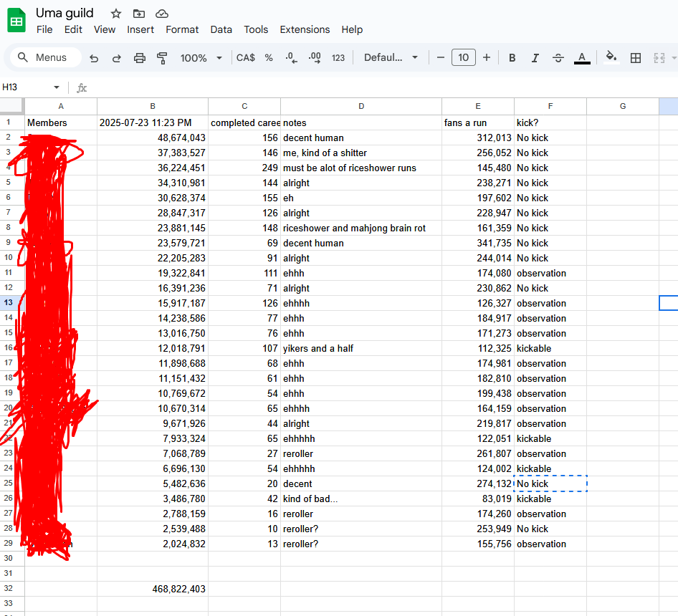Viewport: 678px width, 616px height.
Task: Select the 'kick?' header cell
Action: (550, 122)
